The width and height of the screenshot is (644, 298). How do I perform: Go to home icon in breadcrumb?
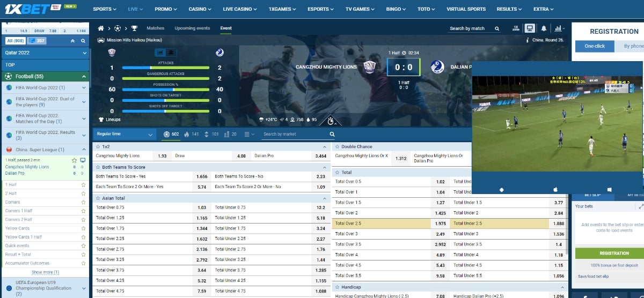point(101,28)
